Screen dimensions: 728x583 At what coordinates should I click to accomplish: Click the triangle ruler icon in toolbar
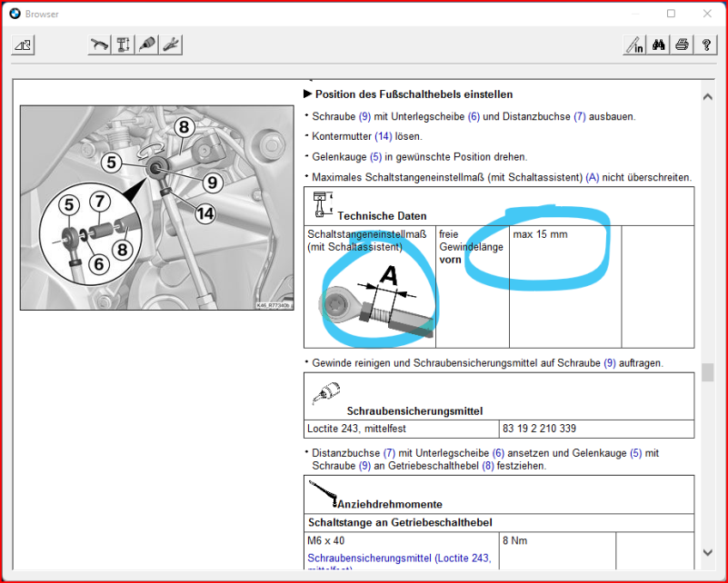pos(23,45)
